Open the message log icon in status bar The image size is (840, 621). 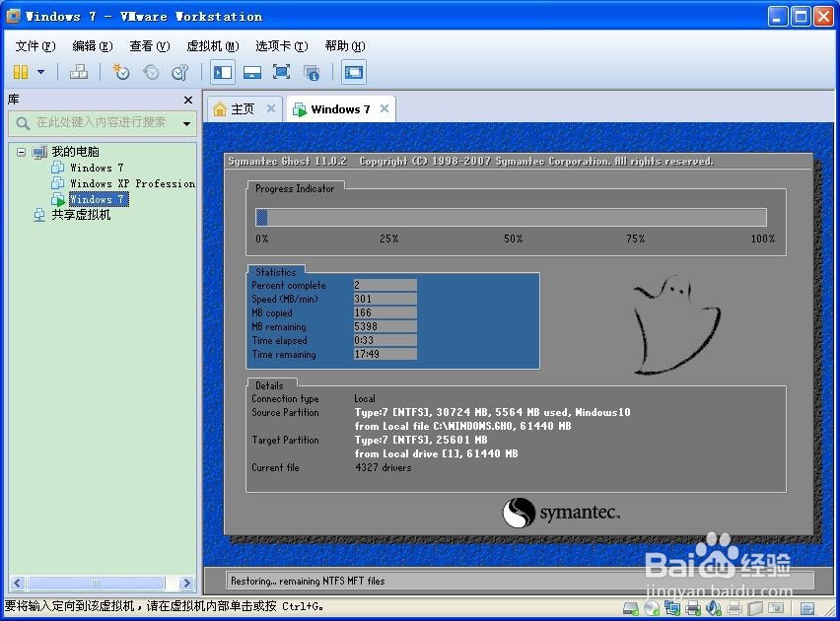[806, 608]
